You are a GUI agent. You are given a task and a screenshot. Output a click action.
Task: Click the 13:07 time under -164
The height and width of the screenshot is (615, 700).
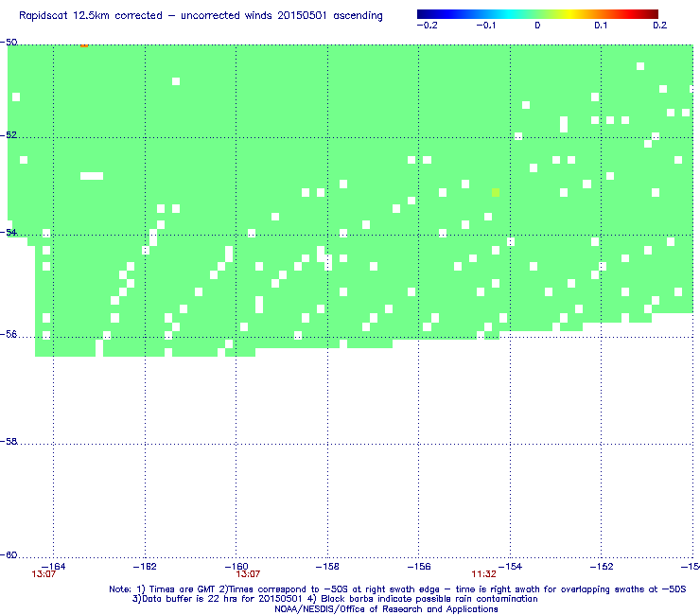click(44, 574)
